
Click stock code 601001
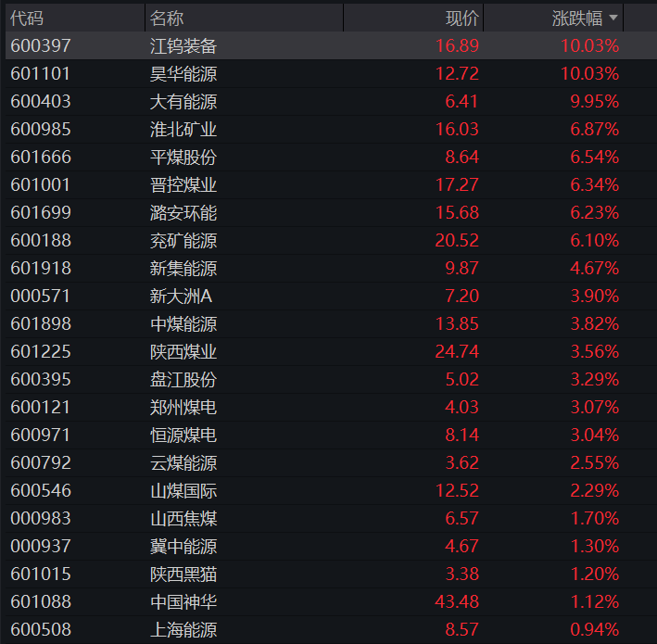point(40,184)
